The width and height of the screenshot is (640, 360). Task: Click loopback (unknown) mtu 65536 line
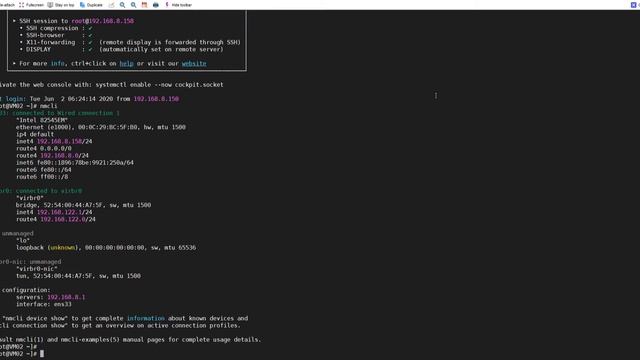(106, 248)
